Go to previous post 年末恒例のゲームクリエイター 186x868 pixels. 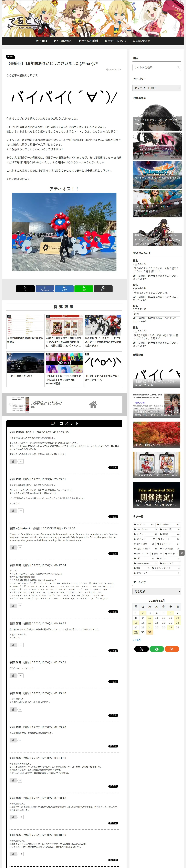tap(35, 404)
